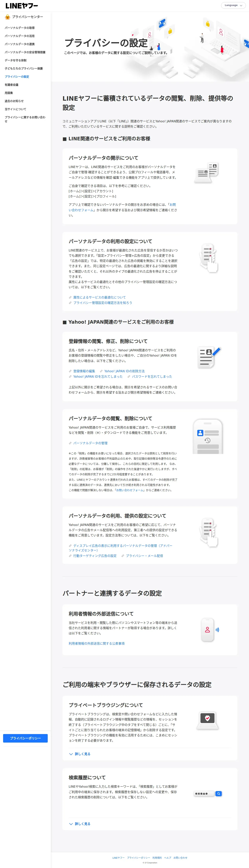This screenshot has height=868, width=249.
Task: Open プライバシーに関するお問い合わせ in sidebar
Action: 25,119
